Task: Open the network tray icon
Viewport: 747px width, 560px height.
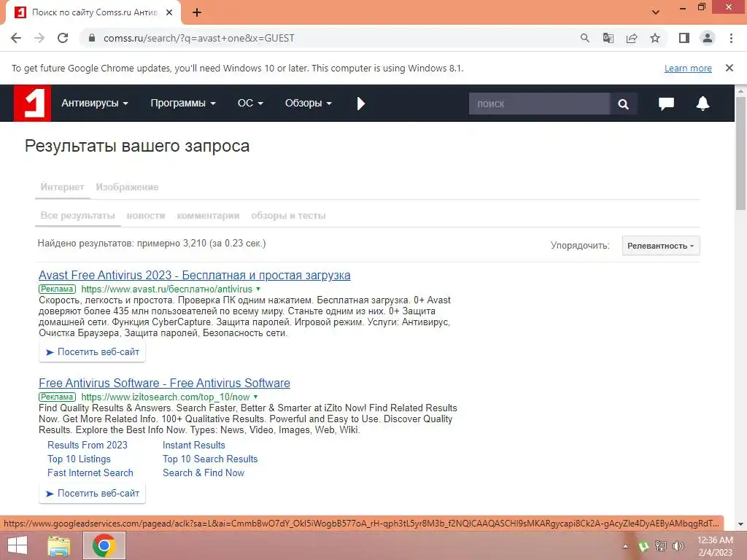Action: pos(661,546)
